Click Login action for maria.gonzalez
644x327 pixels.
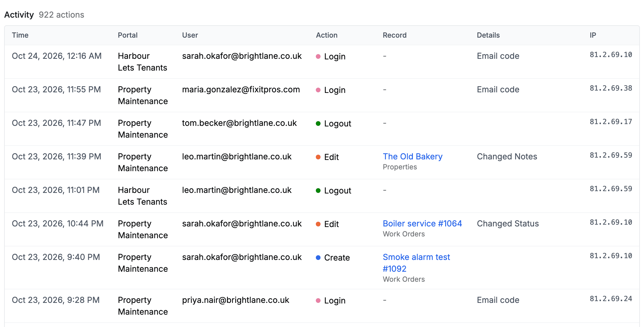(x=331, y=90)
